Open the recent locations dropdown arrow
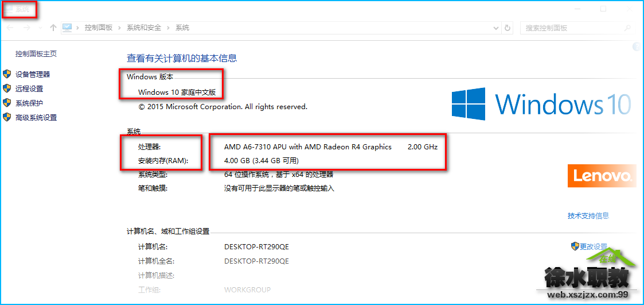The height and width of the screenshot is (305, 644). pyautogui.click(x=40, y=28)
